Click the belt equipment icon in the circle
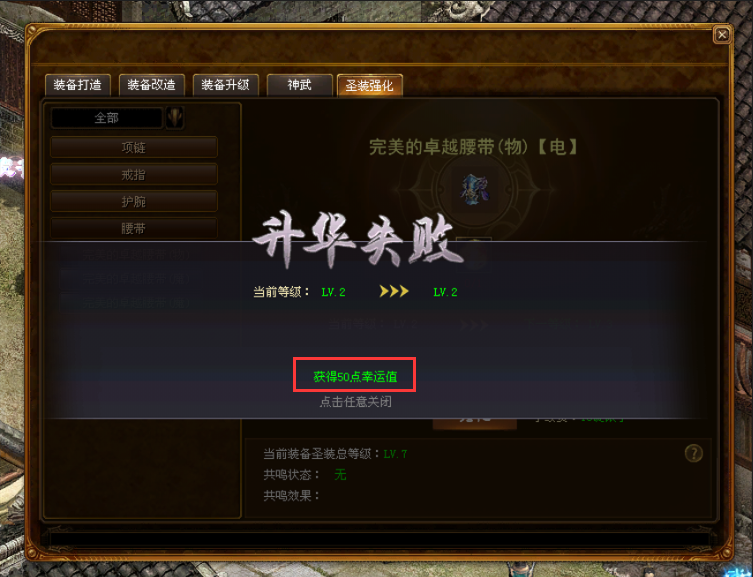 click(474, 189)
